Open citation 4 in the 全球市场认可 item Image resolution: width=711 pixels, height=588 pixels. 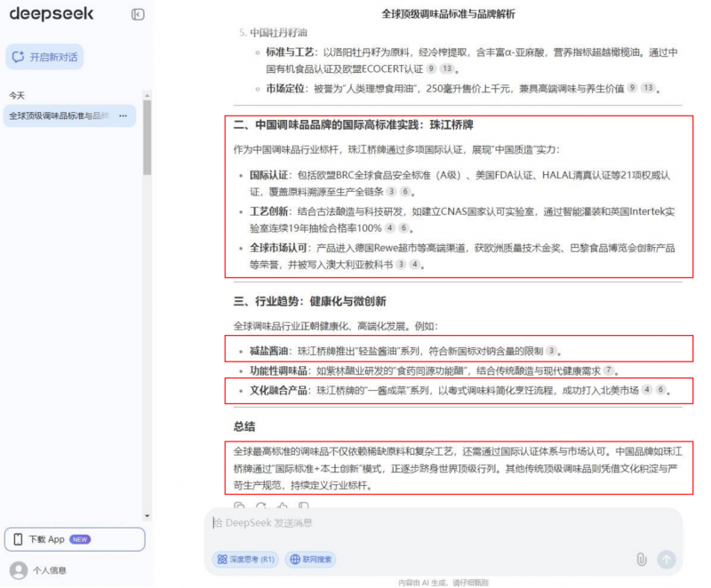(x=414, y=264)
